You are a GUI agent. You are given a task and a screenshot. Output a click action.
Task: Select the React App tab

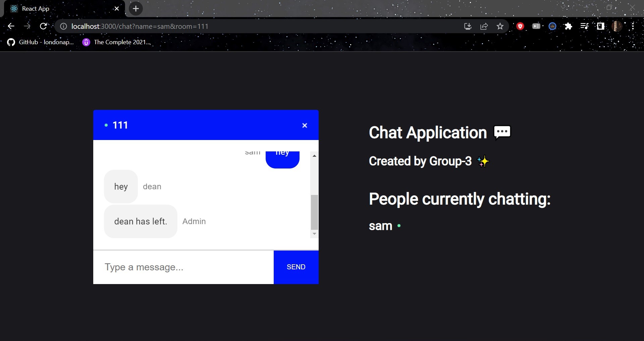click(x=64, y=9)
